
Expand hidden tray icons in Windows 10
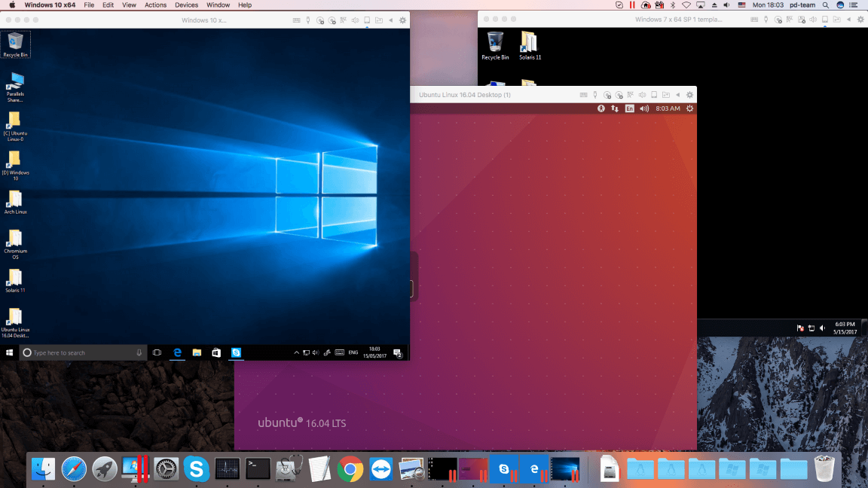pos(296,352)
